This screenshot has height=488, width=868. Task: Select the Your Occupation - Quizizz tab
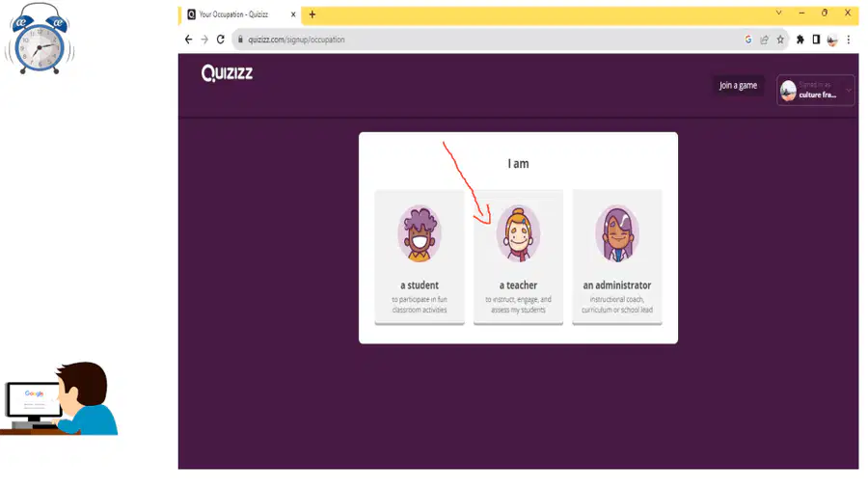click(x=241, y=14)
